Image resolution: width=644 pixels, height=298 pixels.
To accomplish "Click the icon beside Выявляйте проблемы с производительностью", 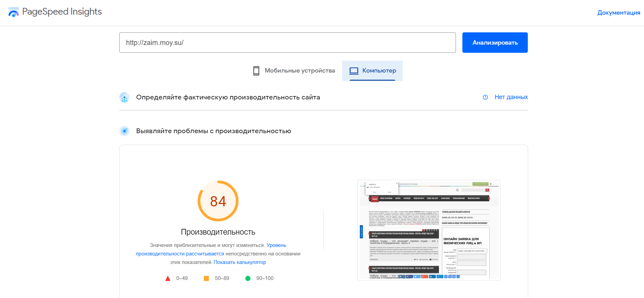I will pyautogui.click(x=124, y=131).
